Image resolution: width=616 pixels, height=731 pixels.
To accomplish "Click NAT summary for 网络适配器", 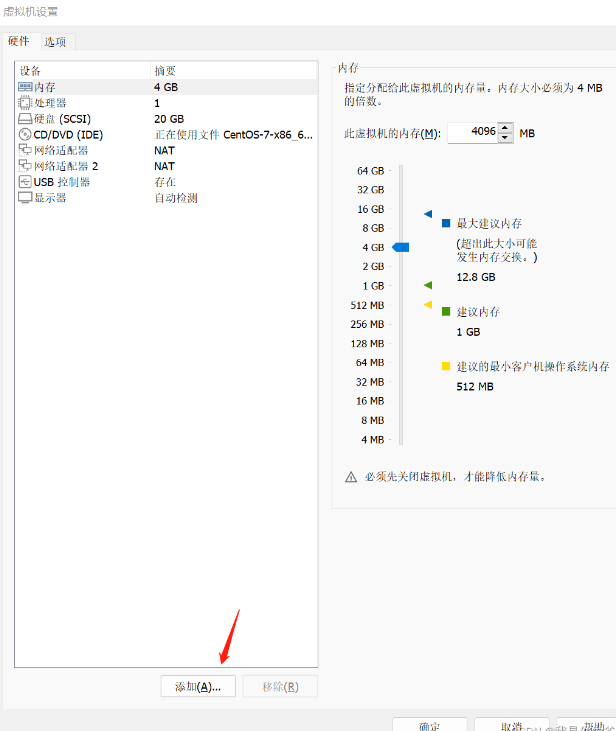I will pyautogui.click(x=164, y=151).
